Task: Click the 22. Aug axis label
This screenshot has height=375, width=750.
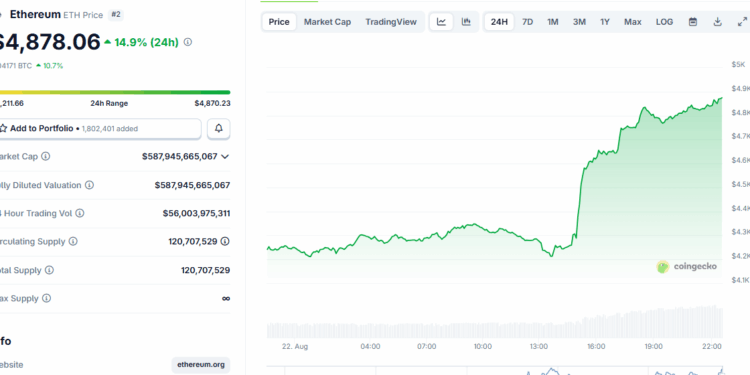Action: point(295,346)
